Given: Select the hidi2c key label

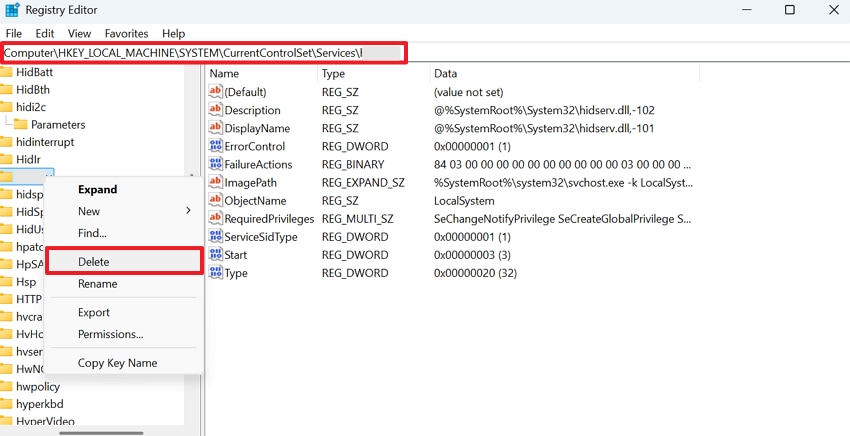Looking at the screenshot, I should pos(31,107).
